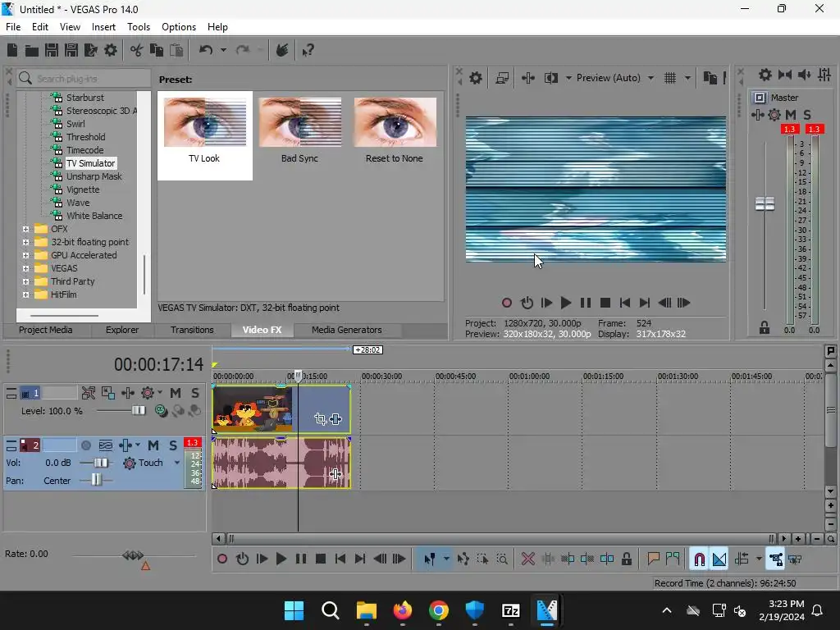Open the Options menu
This screenshot has height=630, width=840.
tap(178, 27)
